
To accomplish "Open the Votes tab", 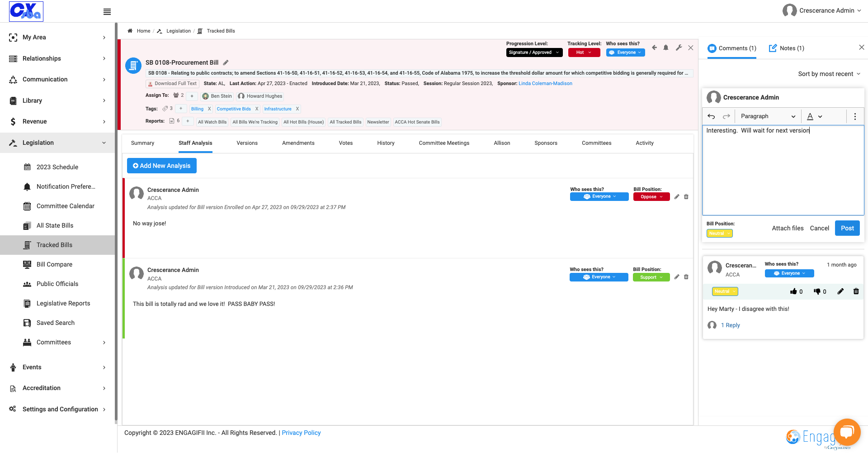I will click(346, 143).
